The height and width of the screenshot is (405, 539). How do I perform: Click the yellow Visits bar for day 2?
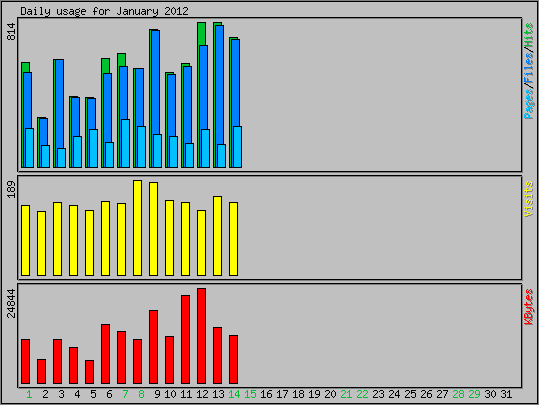pos(42,243)
